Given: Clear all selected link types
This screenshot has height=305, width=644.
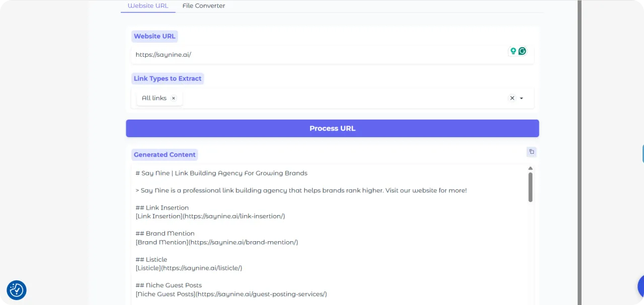Looking at the screenshot, I should pos(512,98).
